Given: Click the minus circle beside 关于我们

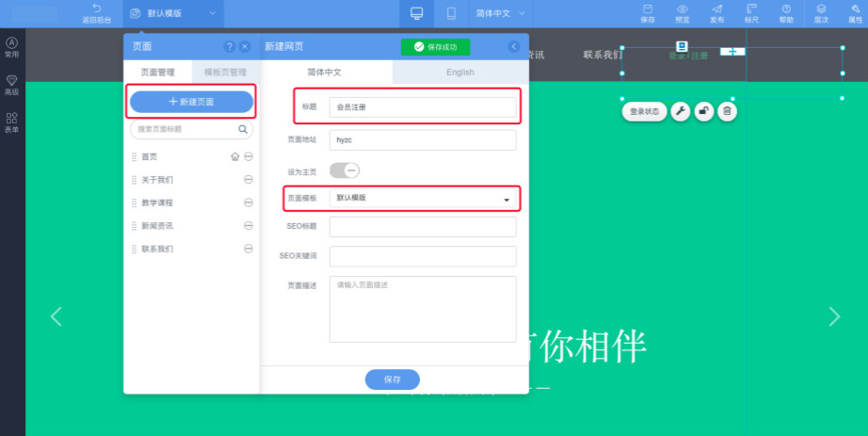Looking at the screenshot, I should click(249, 180).
